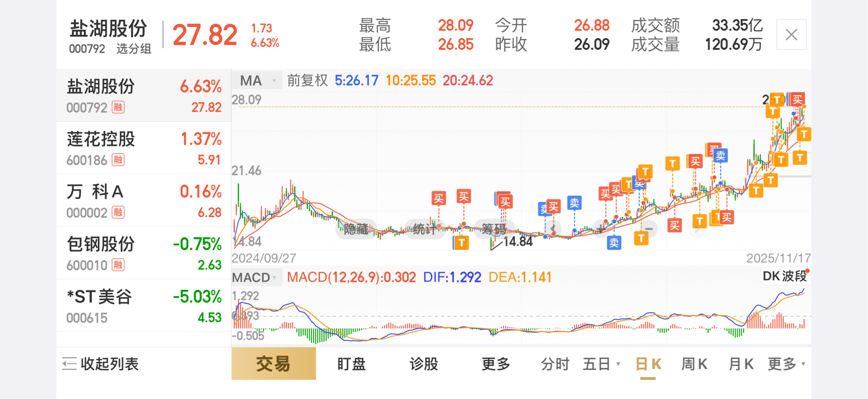Switch chart to 分时 view
868x399 pixels.
[x=555, y=364]
